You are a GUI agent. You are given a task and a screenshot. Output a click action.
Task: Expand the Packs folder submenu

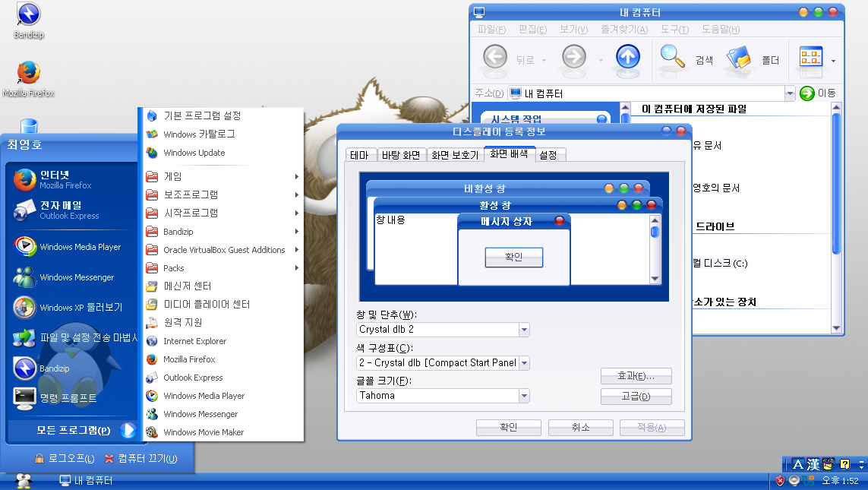(223, 268)
